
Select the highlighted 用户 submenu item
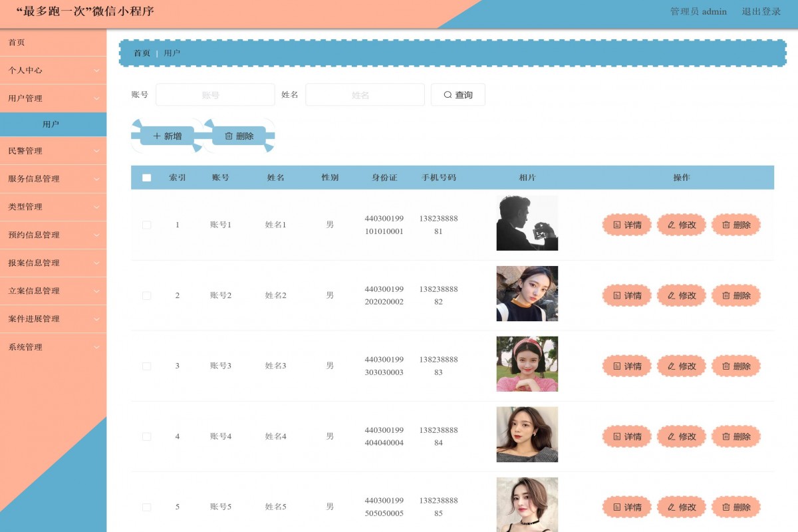click(51, 124)
